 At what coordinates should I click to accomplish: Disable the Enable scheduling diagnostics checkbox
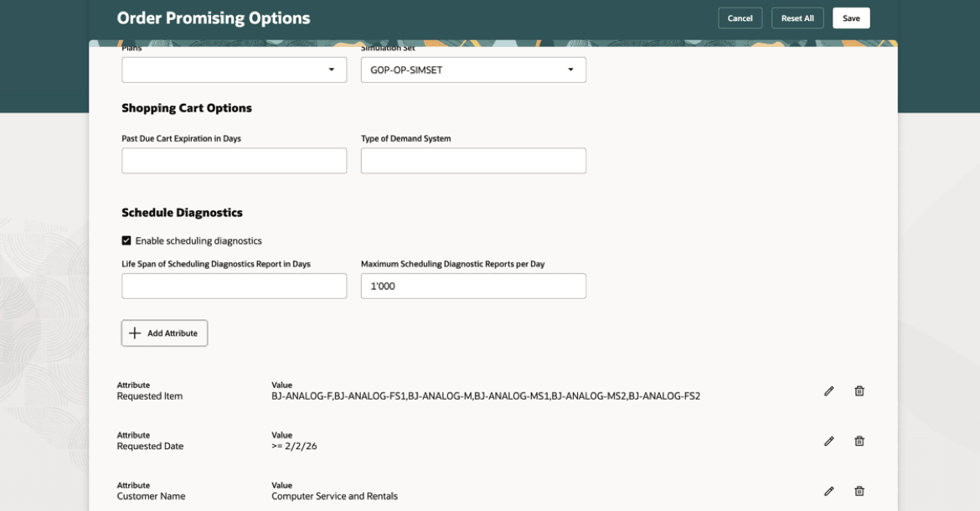[126, 240]
